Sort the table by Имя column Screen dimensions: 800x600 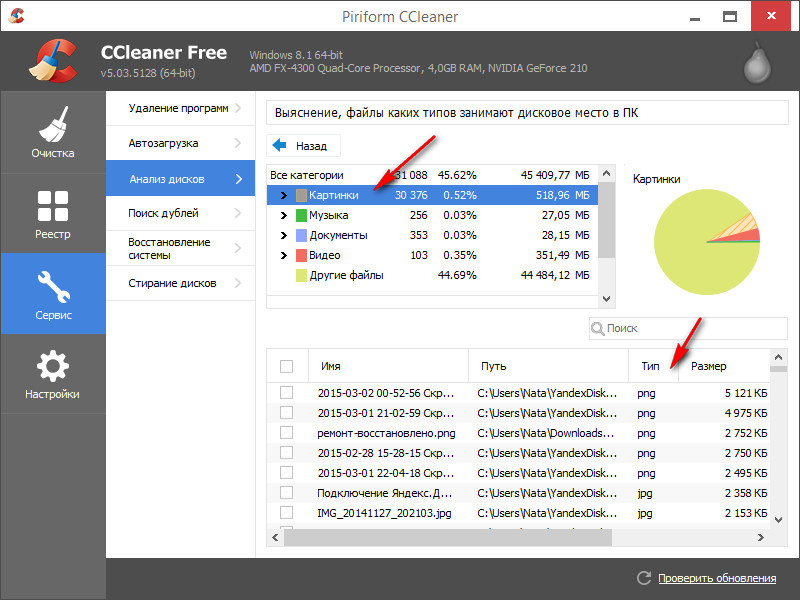[388, 366]
